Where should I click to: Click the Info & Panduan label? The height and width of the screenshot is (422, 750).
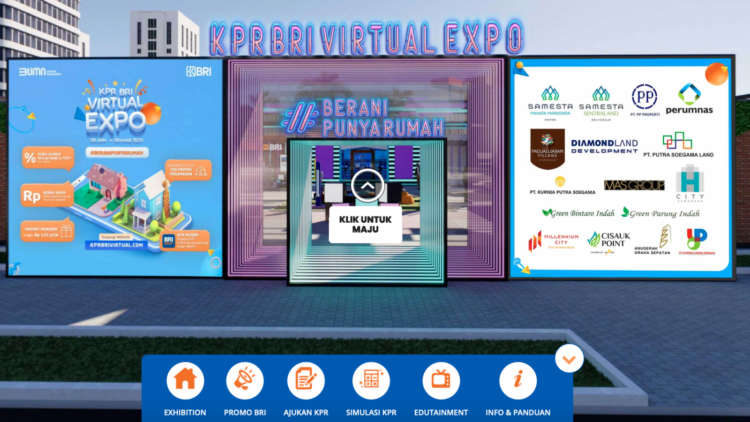click(518, 412)
